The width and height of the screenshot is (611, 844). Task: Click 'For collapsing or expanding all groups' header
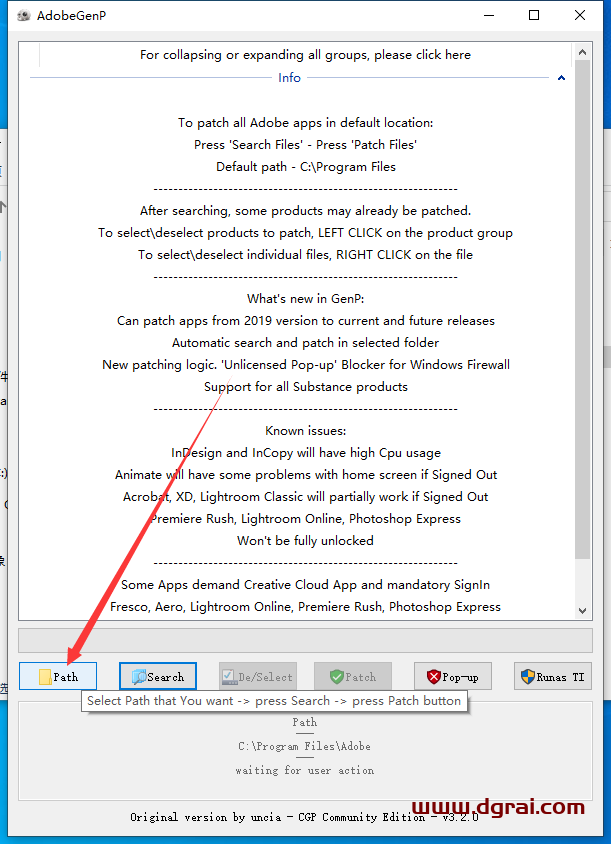(305, 55)
